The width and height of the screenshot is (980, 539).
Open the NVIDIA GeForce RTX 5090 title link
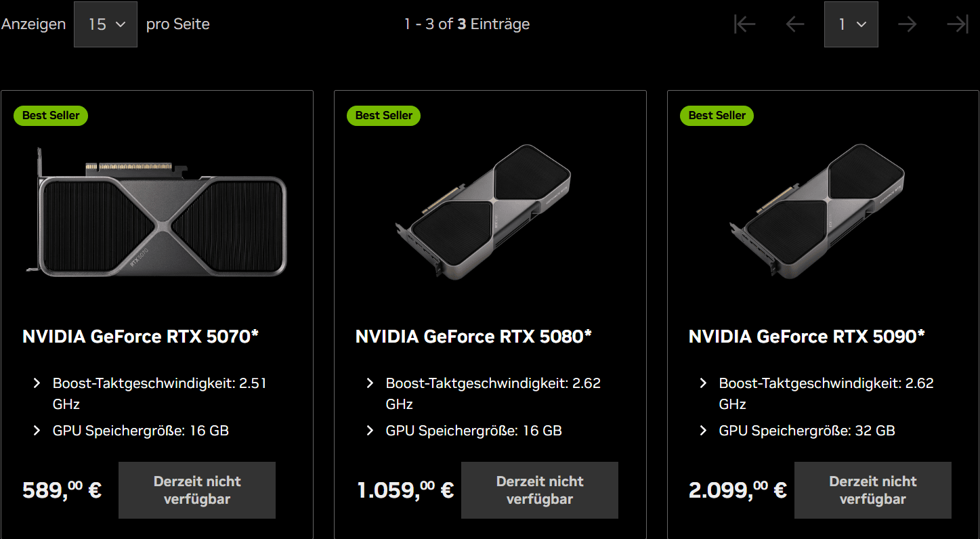click(807, 337)
